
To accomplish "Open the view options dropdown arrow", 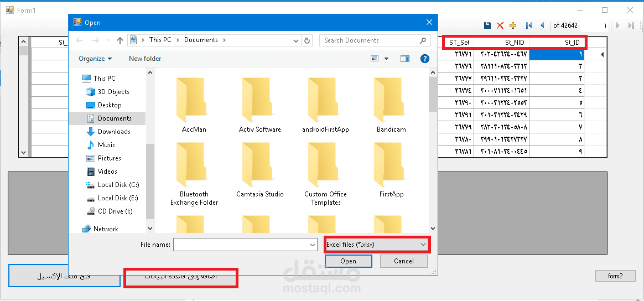I will click(x=386, y=59).
